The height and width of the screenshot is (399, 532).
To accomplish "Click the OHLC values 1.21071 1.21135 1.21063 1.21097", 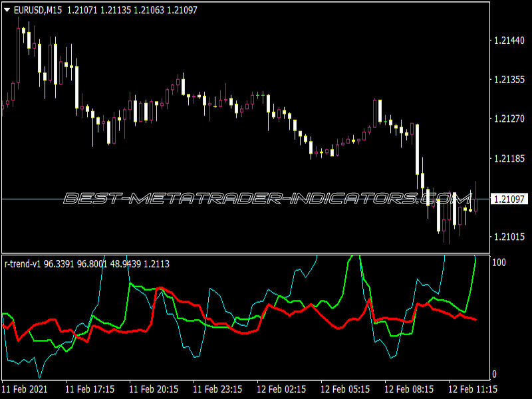I will coord(132,11).
